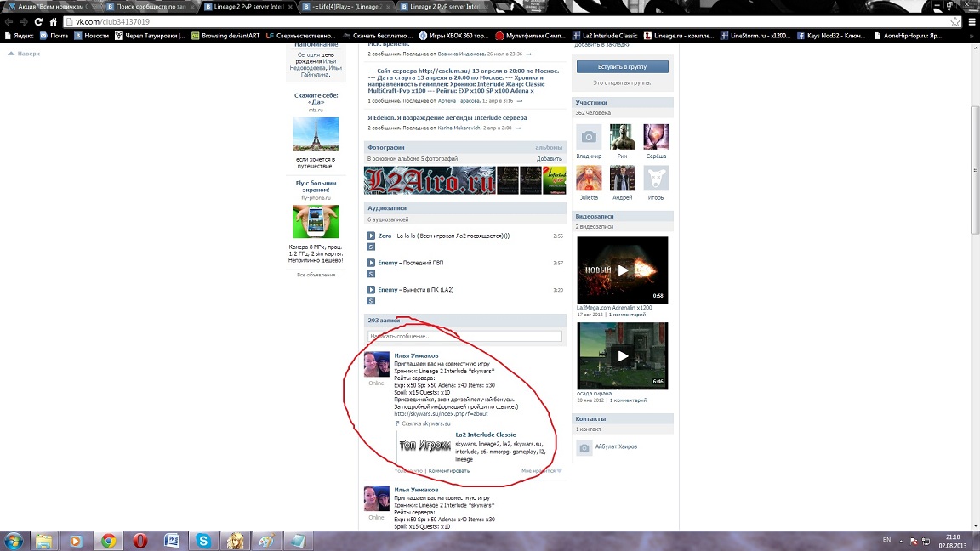Open the Keys Nod32 bookmark
Screen dimensions: 980x551
[x=830, y=36]
